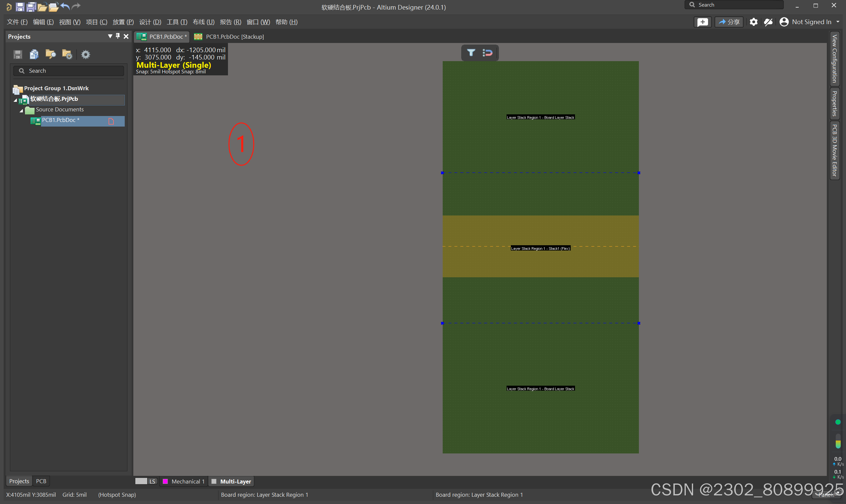Screen dimensions: 846x504
Task: Open the settings gear icon at top right
Action: point(753,22)
